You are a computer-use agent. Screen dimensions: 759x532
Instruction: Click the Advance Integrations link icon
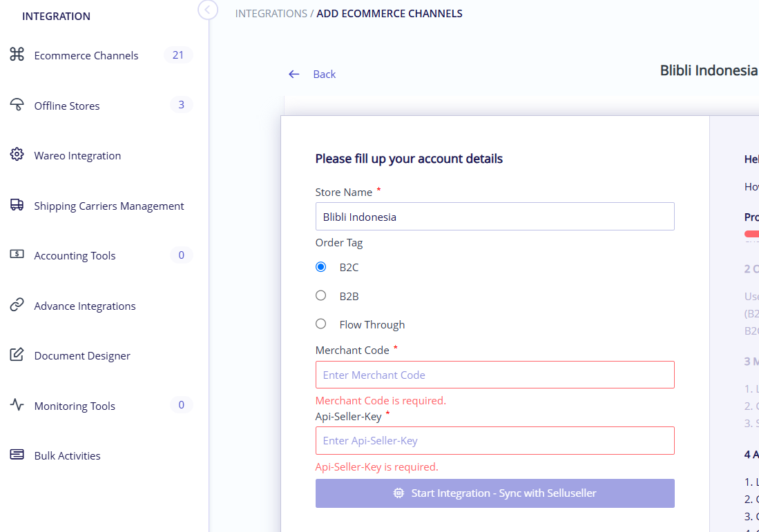tap(17, 306)
